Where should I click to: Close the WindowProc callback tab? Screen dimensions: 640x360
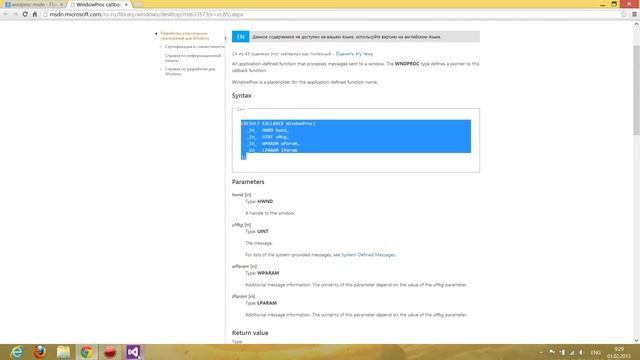pyautogui.click(x=126, y=4)
